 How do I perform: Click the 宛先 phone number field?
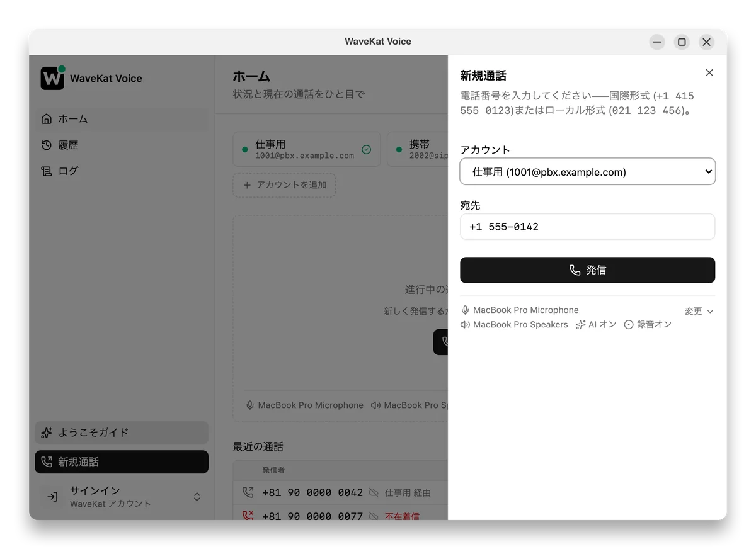(587, 227)
